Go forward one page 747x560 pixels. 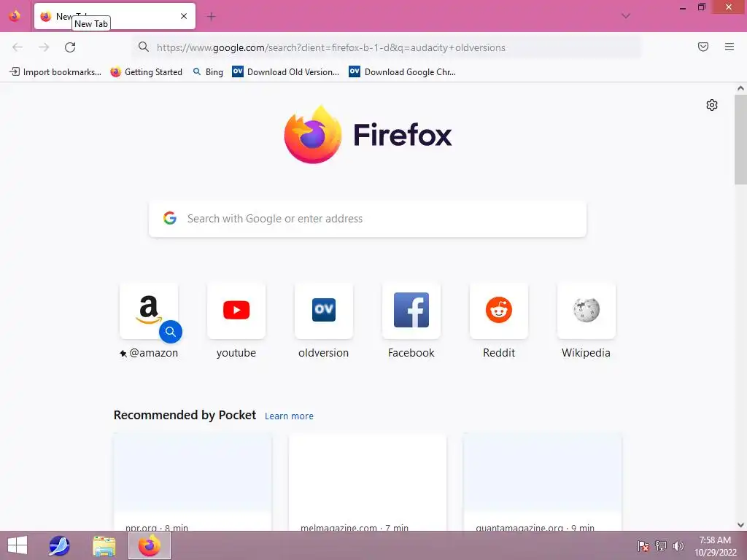coord(44,47)
